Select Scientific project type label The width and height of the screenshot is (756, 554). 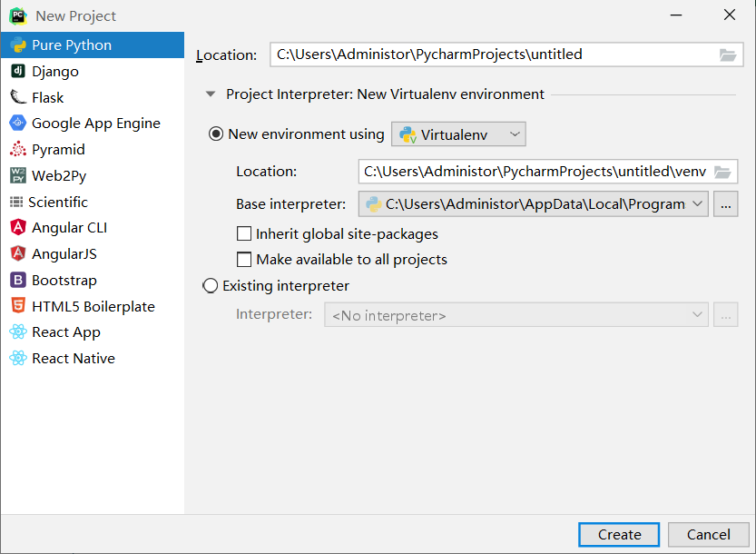[x=58, y=202]
